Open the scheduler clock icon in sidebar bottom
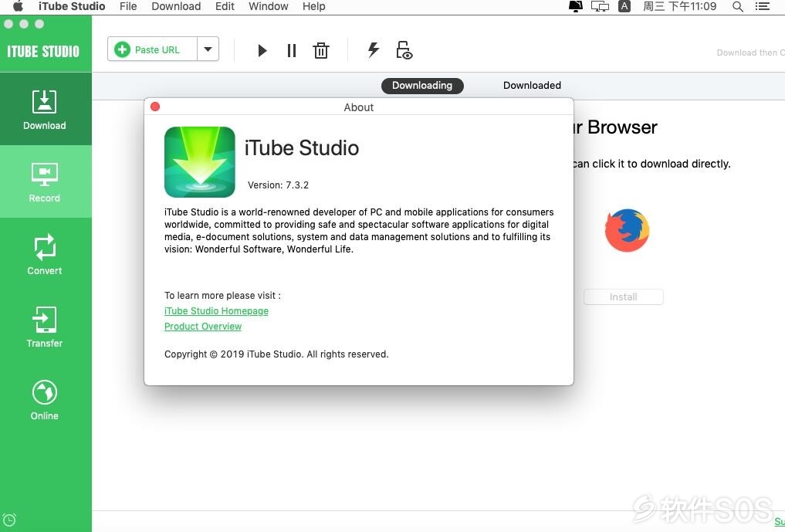This screenshot has width=785, height=532. click(x=9, y=520)
